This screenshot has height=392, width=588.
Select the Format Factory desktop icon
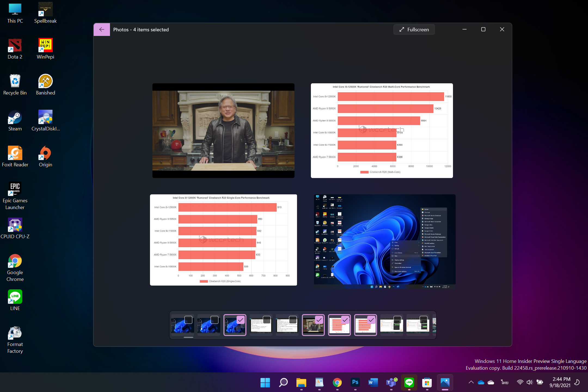(15, 340)
